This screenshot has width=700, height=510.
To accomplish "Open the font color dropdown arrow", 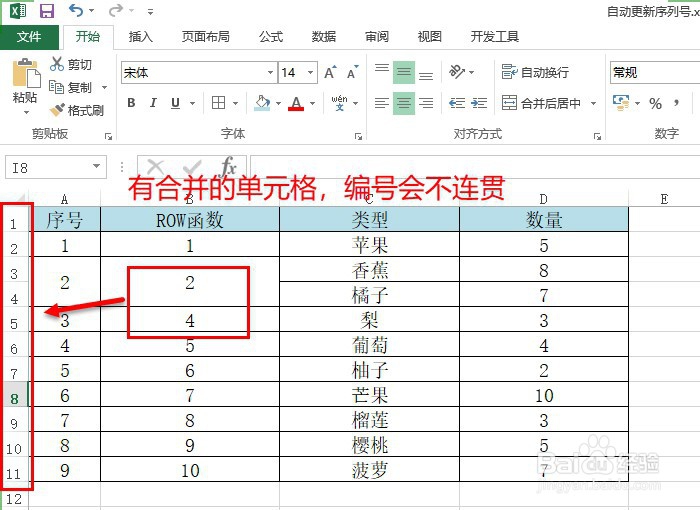I will pyautogui.click(x=312, y=104).
